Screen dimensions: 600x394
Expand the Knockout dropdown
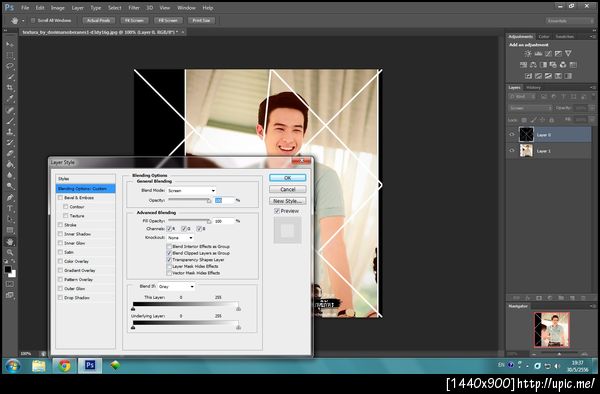pos(180,238)
